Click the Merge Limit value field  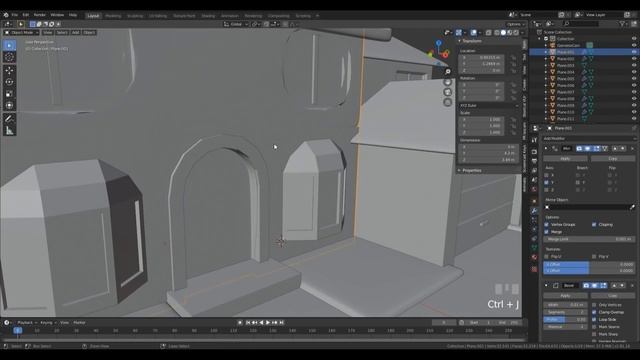[x=589, y=239]
